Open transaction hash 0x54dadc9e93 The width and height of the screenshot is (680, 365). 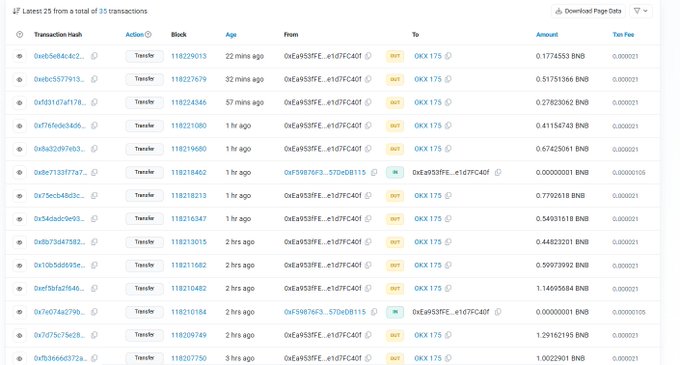click(59, 219)
